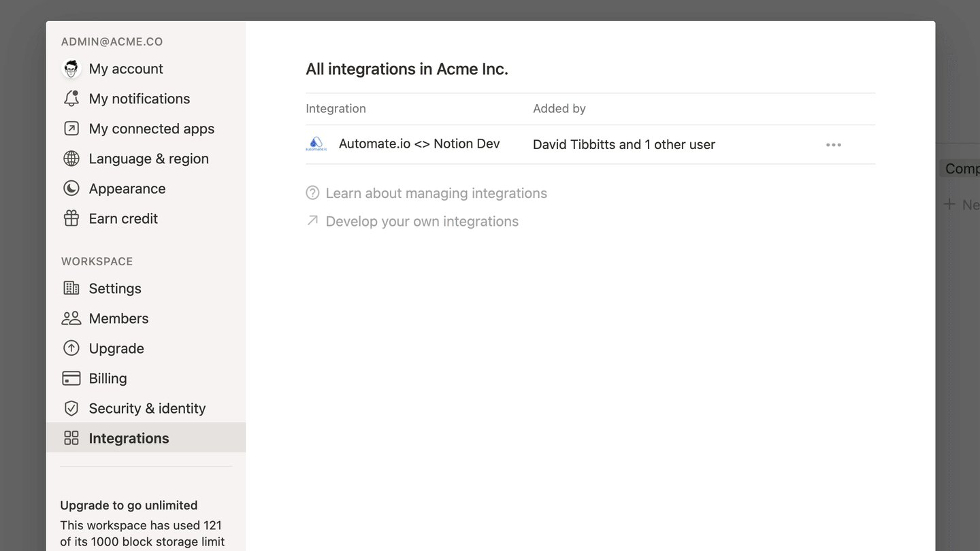Select the Appearance moon icon
Image resolution: width=980 pixels, height=551 pixels.
(71, 188)
